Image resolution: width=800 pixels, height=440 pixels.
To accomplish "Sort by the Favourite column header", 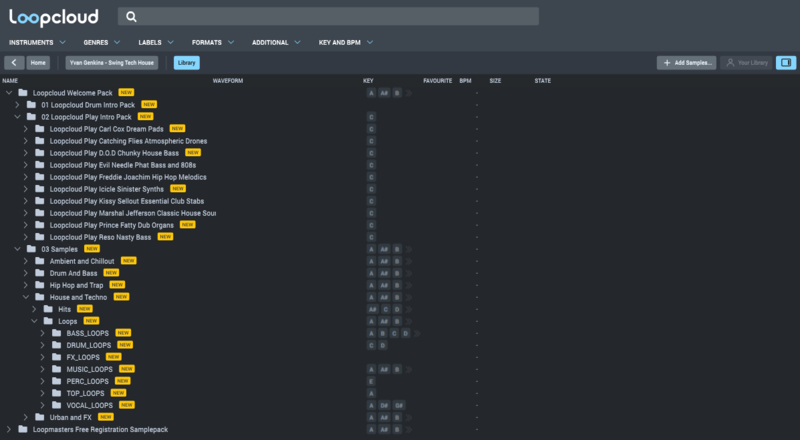I will click(438, 81).
